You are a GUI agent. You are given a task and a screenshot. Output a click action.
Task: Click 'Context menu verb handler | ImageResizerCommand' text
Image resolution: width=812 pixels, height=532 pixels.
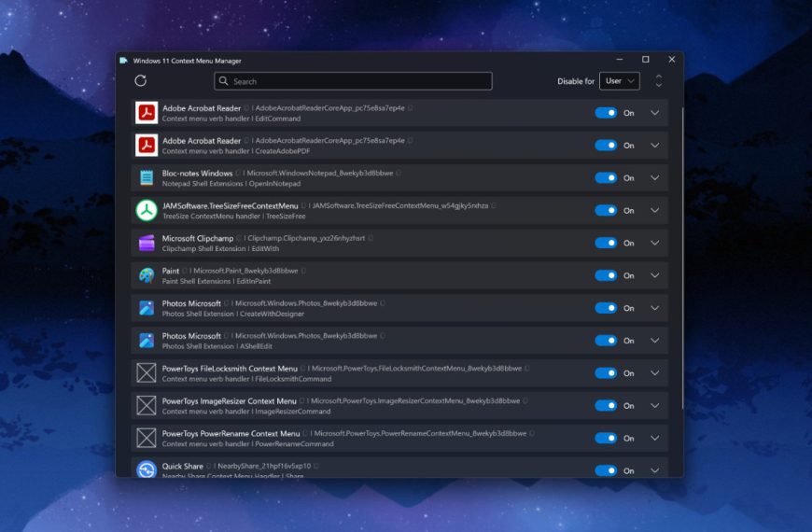(246, 412)
